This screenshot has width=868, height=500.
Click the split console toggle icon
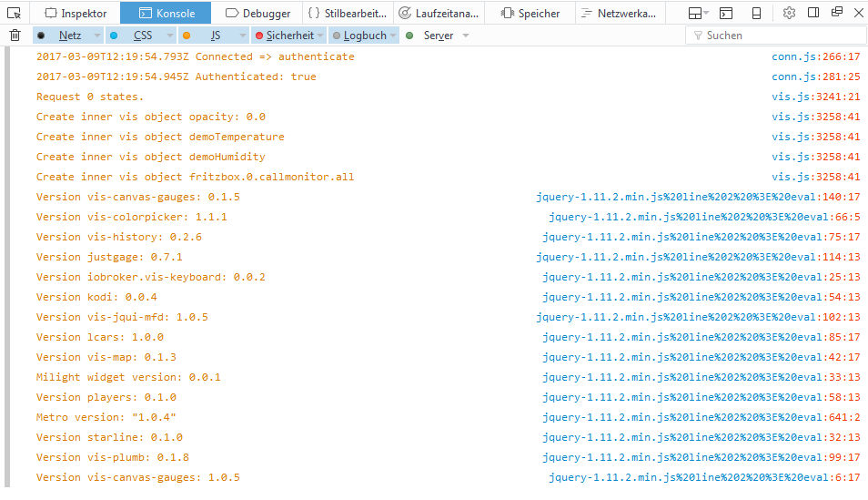tap(726, 13)
